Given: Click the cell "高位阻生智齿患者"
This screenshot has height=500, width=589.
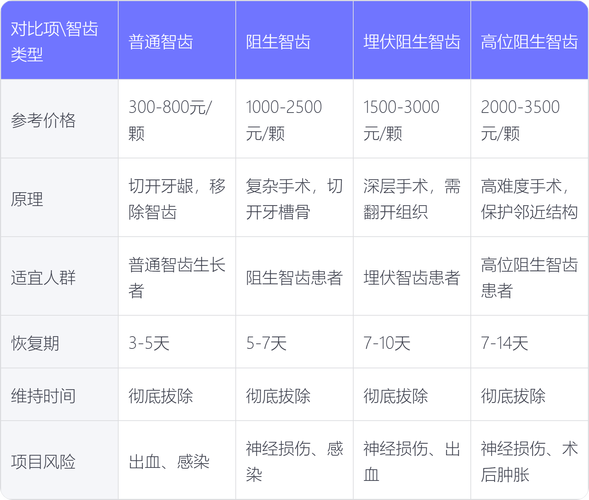Looking at the screenshot, I should tap(529, 276).
